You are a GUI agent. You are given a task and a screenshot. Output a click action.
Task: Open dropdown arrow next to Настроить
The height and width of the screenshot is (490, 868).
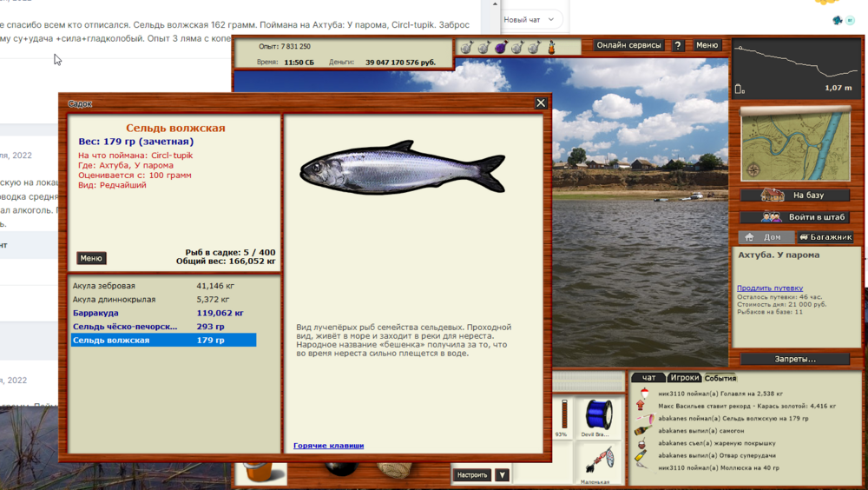point(502,474)
